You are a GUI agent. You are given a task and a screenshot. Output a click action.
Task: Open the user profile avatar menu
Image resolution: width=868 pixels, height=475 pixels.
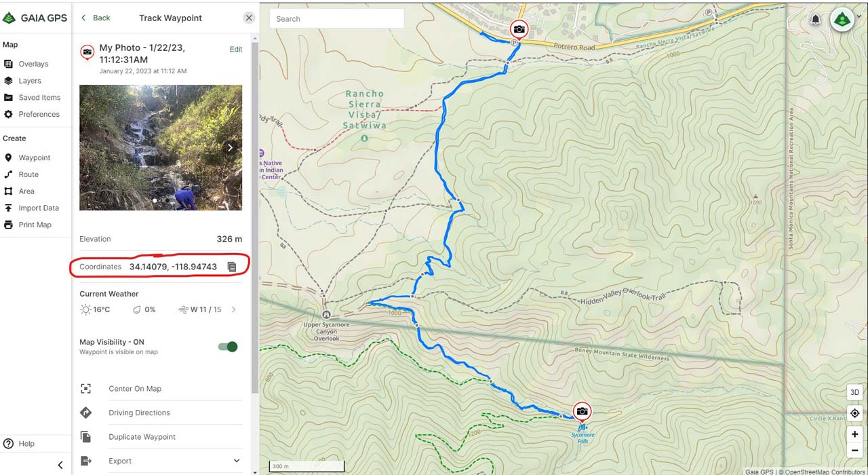tap(842, 19)
